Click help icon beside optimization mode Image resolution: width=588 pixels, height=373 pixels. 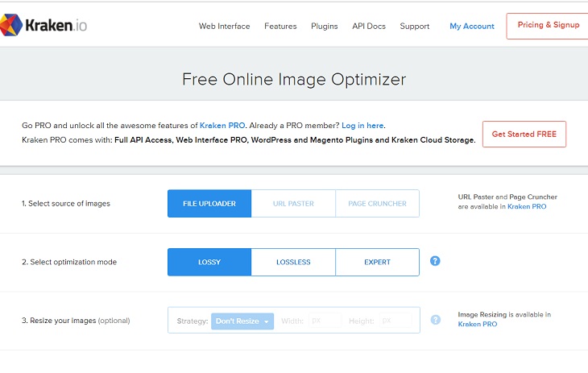[436, 261]
